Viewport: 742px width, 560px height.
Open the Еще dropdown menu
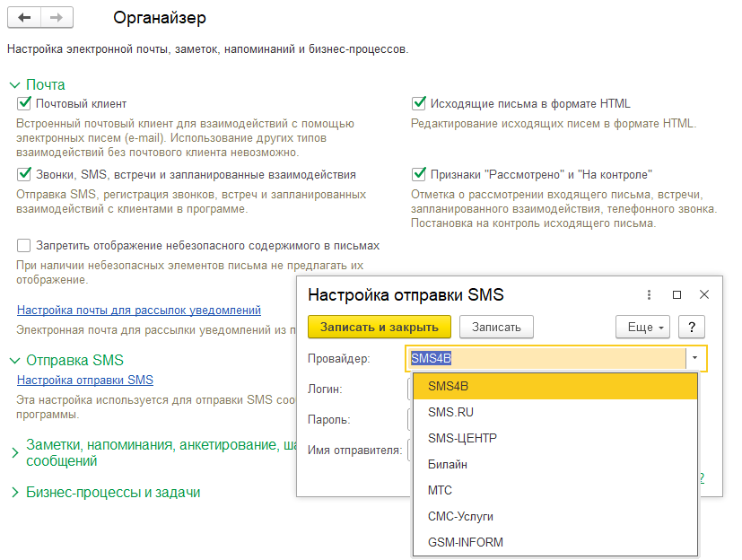642,327
